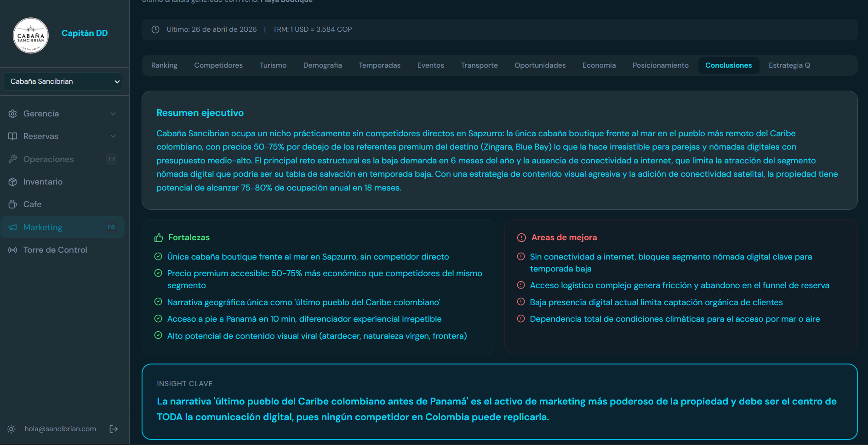Screen dimensions: 868x445
Task: Open the Cabaña Sancibrian property dropdown
Action: click(x=63, y=81)
